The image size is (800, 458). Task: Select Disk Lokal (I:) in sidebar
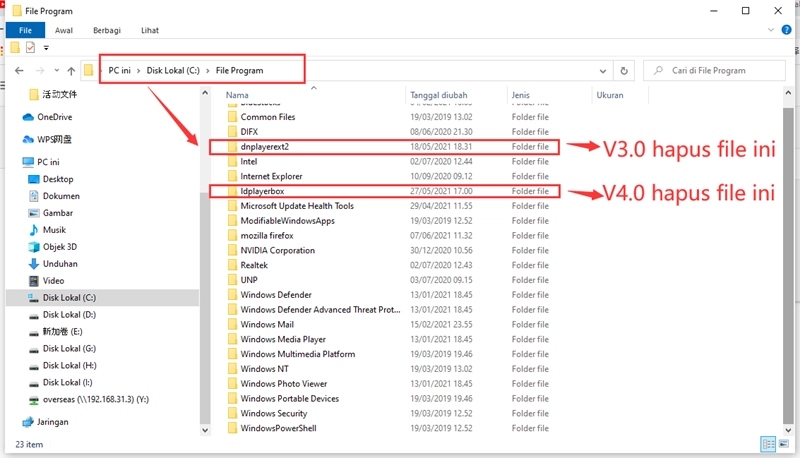(x=61, y=382)
